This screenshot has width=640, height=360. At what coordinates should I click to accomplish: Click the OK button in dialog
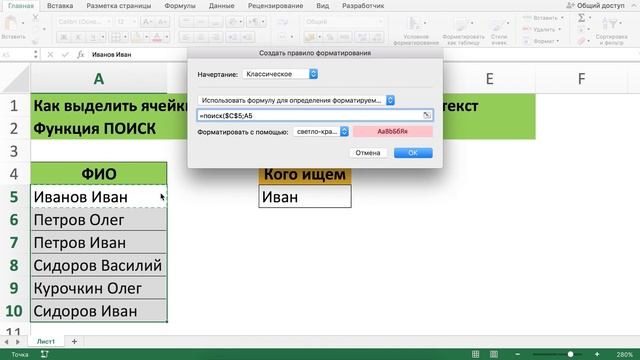[413, 153]
